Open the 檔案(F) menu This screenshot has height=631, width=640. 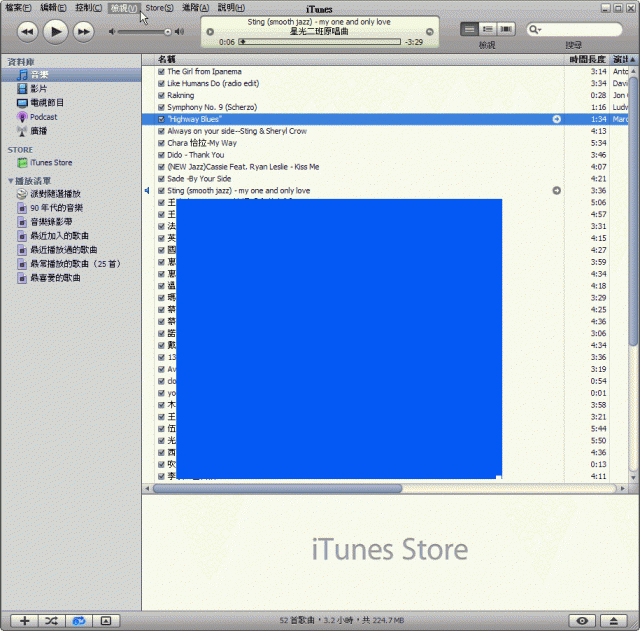click(18, 7)
